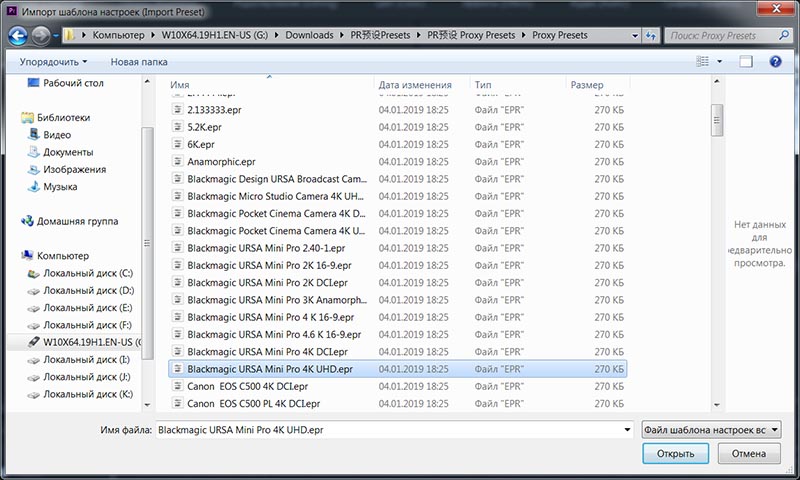Click Новая папка in toolbar
800x480 pixels.
coord(139,62)
